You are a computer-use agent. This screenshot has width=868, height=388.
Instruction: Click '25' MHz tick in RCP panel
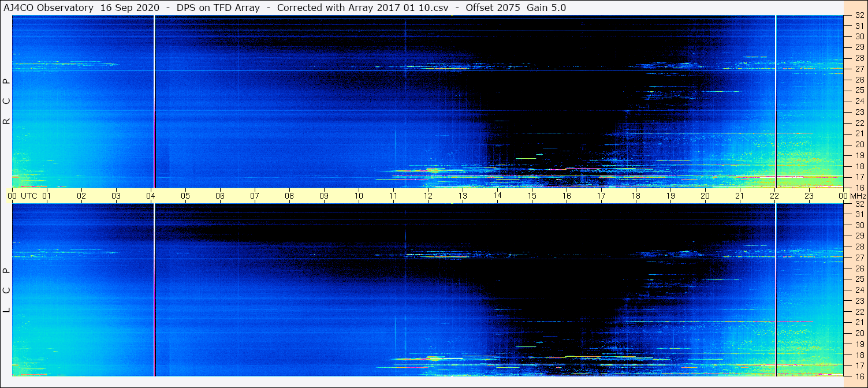coord(859,90)
